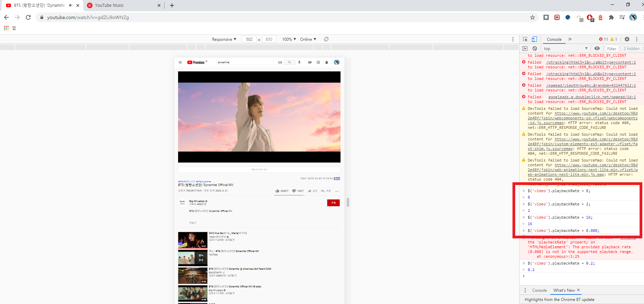The width and height of the screenshot is (644, 304).
Task: Show the console sidebar panel icon
Action: point(525,49)
